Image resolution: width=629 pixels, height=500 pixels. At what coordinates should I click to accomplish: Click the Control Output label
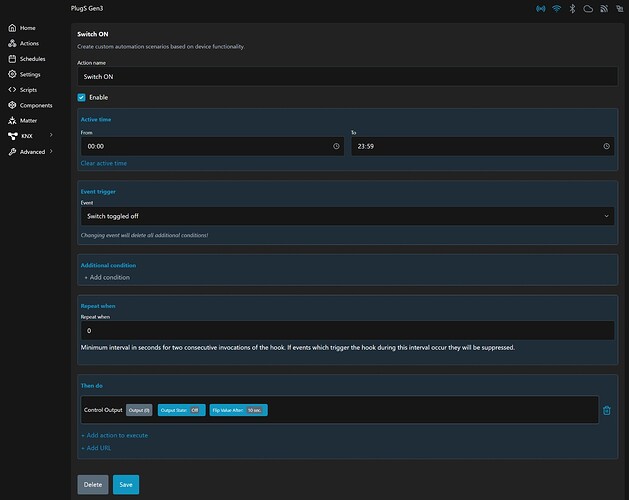click(103, 410)
